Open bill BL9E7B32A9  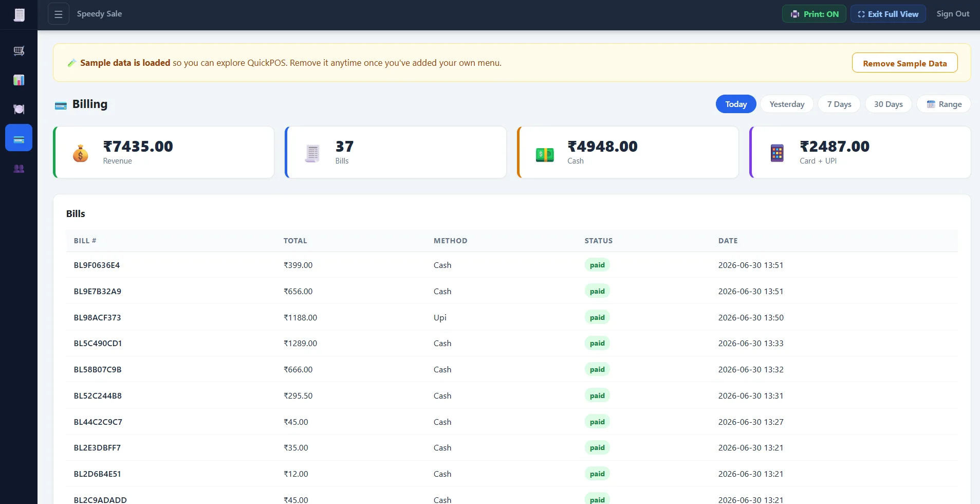click(97, 292)
